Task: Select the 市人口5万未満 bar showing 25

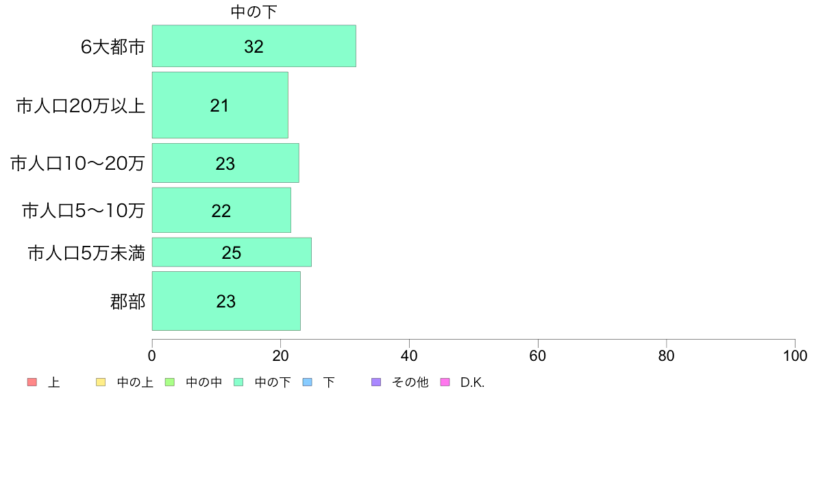Action: (232, 252)
